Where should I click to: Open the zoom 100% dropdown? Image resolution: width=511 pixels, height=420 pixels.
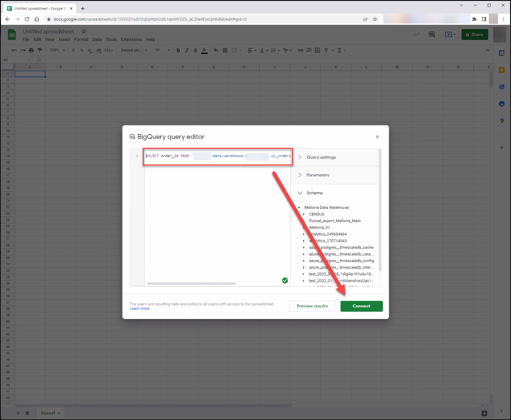click(57, 50)
